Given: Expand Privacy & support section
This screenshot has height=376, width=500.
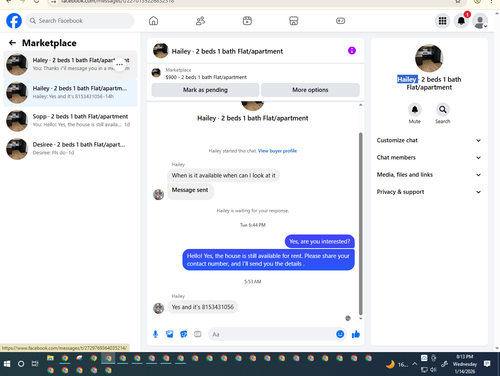Looking at the screenshot, I should click(x=429, y=192).
